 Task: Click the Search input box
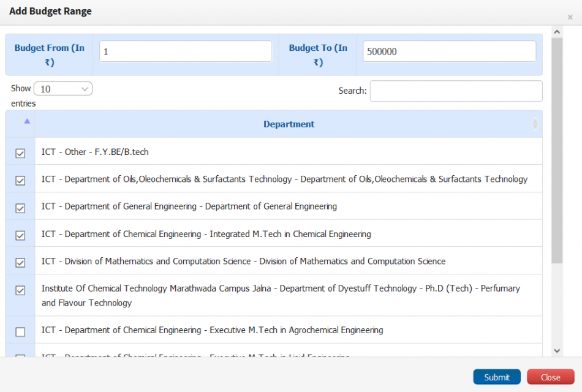pyautogui.click(x=456, y=91)
